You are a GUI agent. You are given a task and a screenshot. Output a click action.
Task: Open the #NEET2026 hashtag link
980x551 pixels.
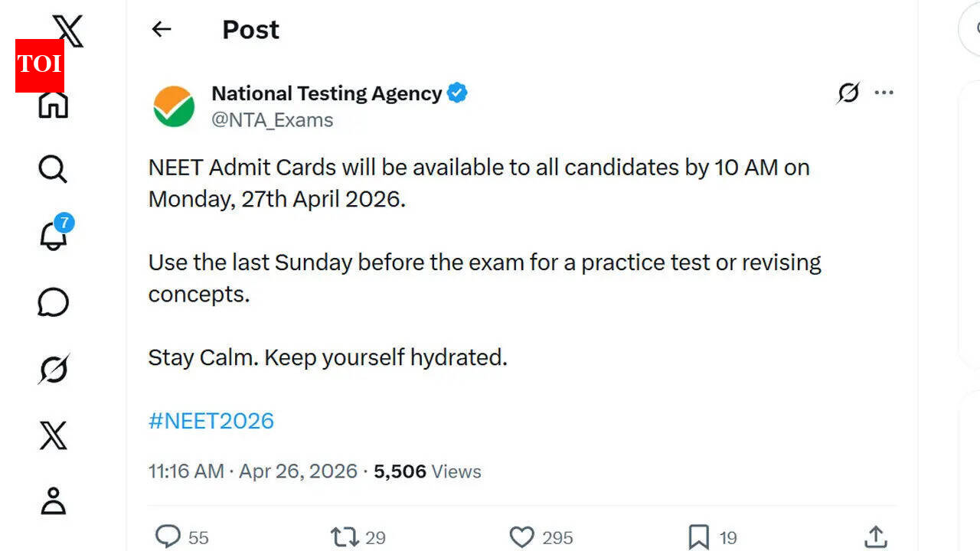click(x=211, y=420)
